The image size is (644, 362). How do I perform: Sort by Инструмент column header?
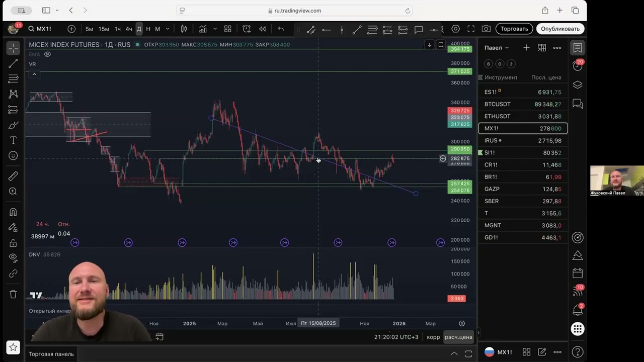(x=501, y=77)
